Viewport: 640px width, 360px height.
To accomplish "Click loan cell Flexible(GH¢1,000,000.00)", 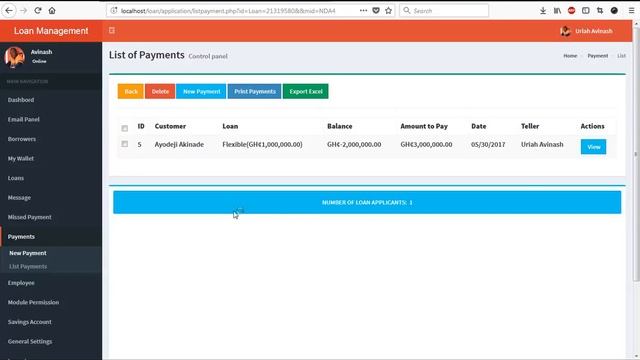I will tap(262, 144).
